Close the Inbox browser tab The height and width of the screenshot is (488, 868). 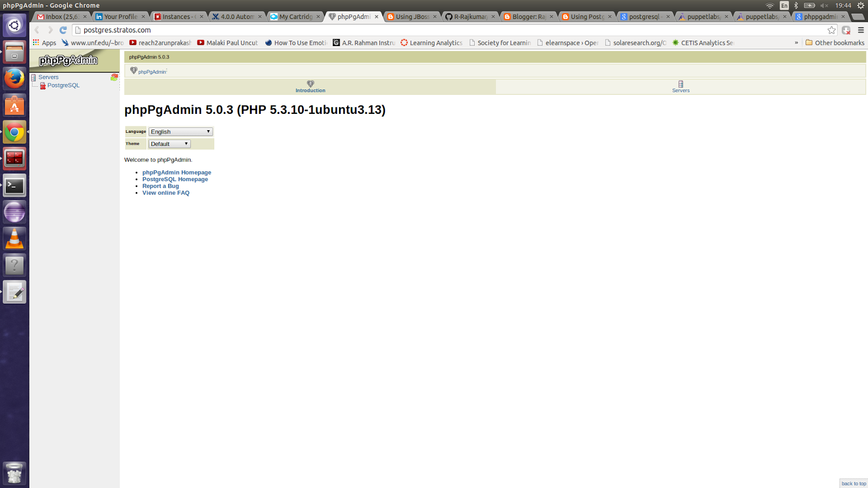85,17
